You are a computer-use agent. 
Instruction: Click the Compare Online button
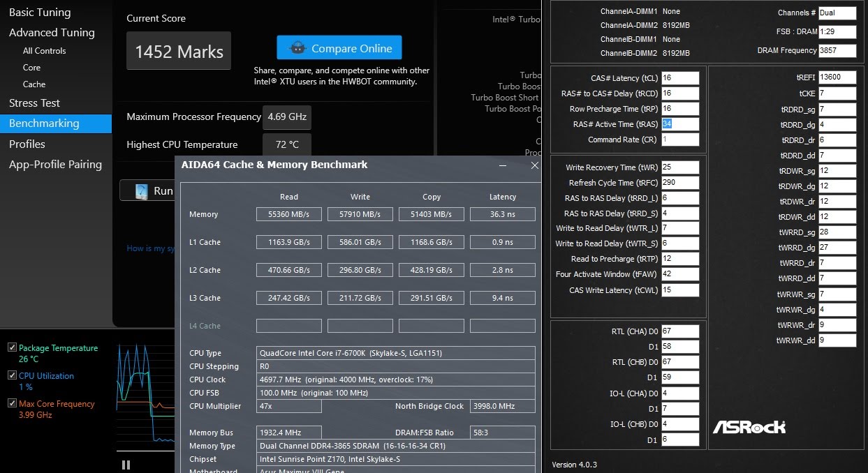pos(339,48)
